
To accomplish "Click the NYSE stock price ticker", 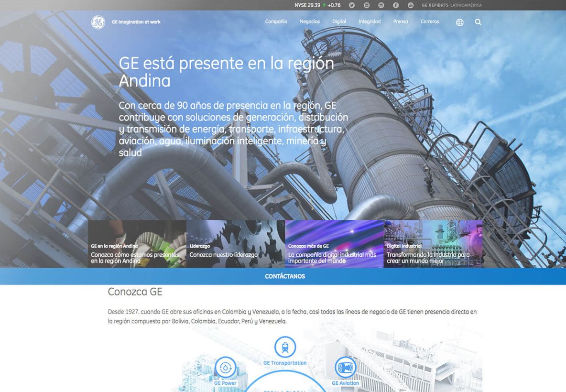I will pos(317,5).
